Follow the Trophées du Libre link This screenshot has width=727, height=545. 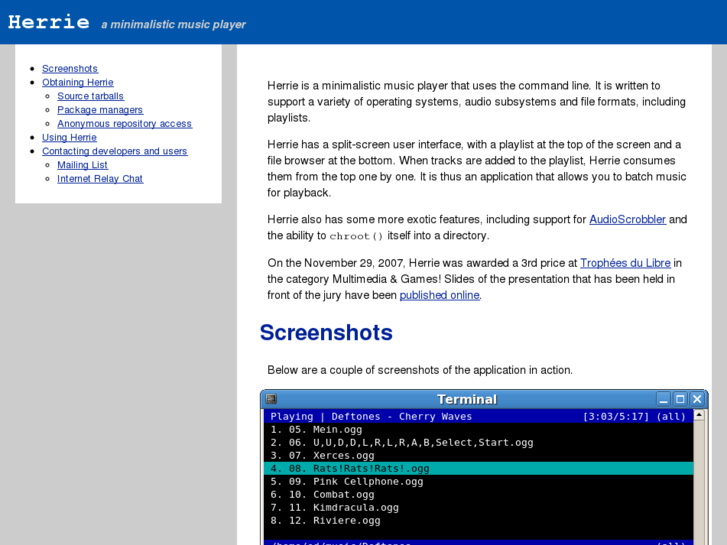[x=625, y=263]
